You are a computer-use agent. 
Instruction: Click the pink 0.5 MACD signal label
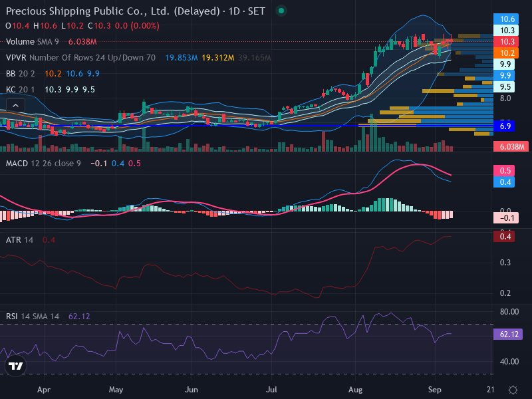pos(504,171)
